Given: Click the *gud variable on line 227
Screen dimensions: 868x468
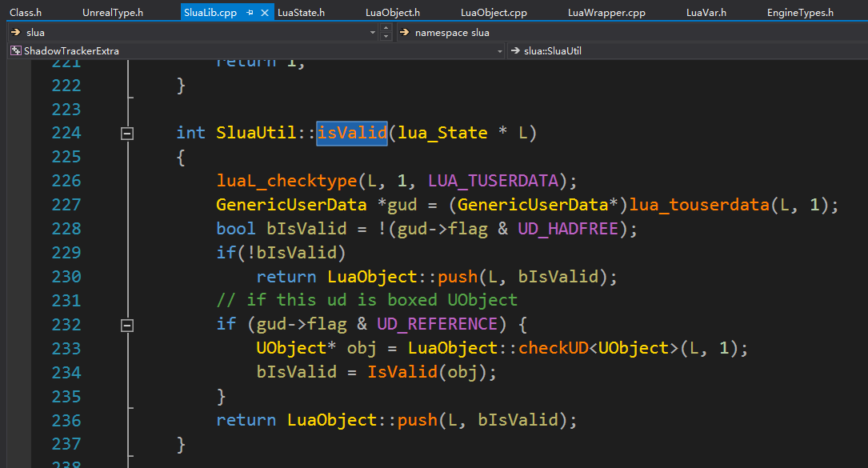Looking at the screenshot, I should (397, 205).
